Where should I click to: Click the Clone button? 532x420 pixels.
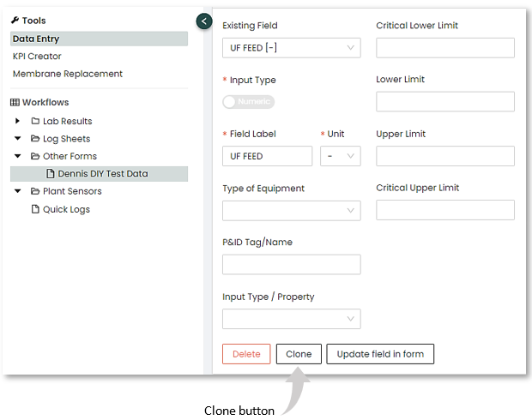pos(299,354)
